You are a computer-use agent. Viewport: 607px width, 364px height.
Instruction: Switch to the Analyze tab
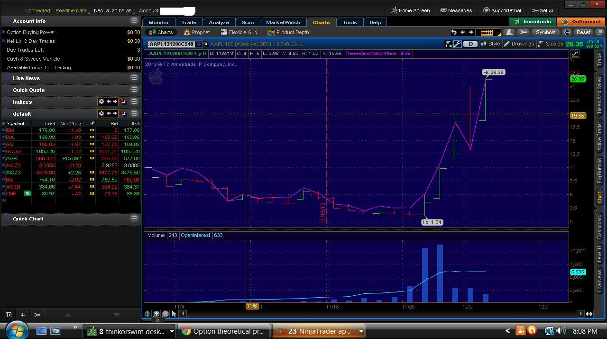[219, 22]
